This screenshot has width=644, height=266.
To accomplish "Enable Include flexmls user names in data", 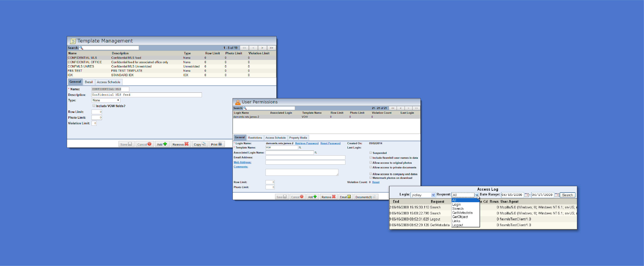I will click(371, 157).
